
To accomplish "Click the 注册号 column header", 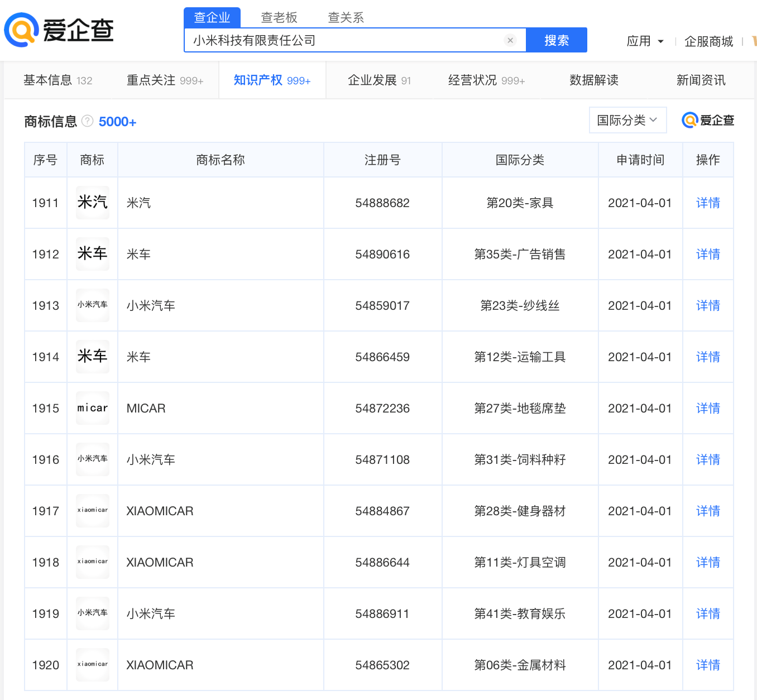I will point(382,160).
